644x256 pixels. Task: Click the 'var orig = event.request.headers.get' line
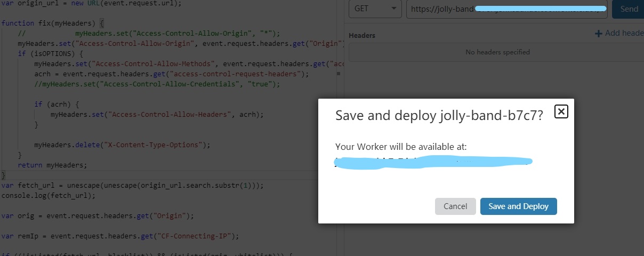pos(98,216)
